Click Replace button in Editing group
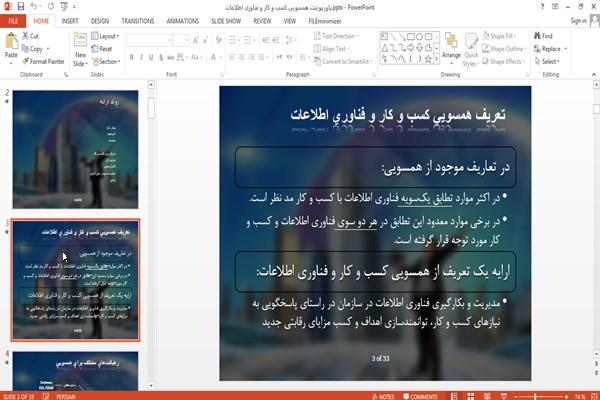This screenshot has width=600, height=400. 551,49
